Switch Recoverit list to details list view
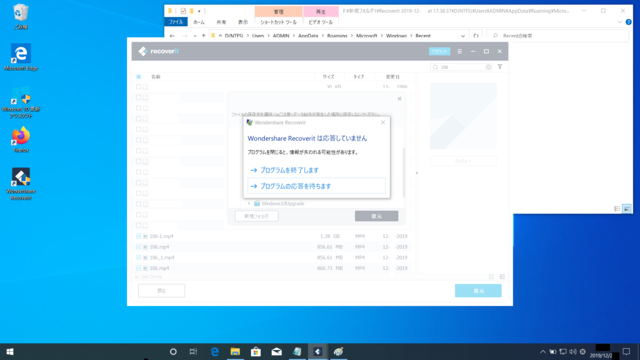Screen dimensions: 640x360 point(502,277)
